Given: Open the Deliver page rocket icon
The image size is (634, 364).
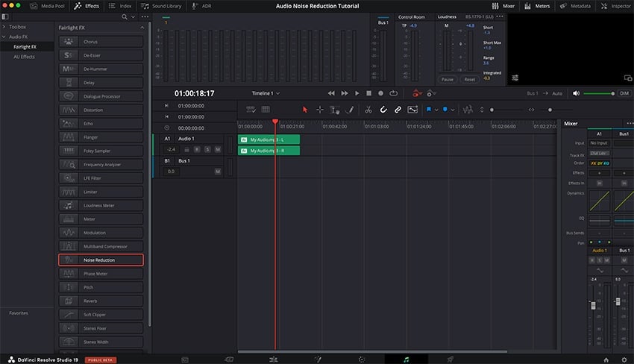Looking at the screenshot, I should tap(450, 360).
